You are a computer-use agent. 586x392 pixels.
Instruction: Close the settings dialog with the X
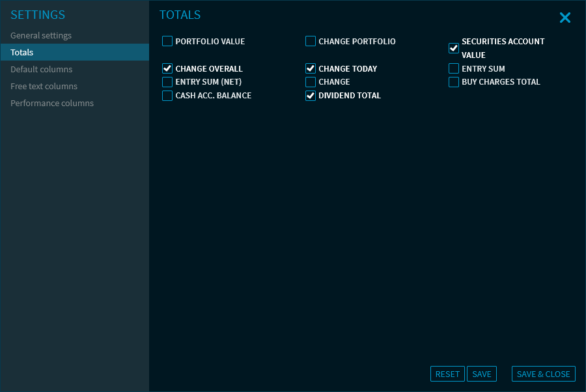(565, 18)
